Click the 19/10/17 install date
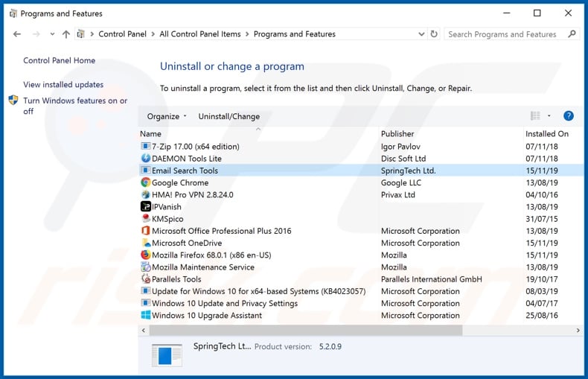This screenshot has width=588, height=379. [542, 279]
